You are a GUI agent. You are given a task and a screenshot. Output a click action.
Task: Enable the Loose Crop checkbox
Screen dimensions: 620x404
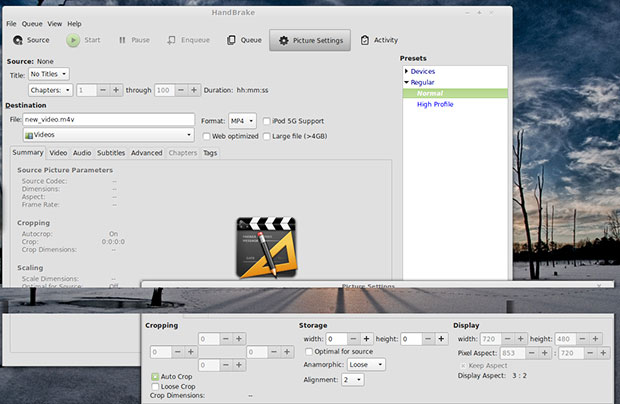(155, 387)
